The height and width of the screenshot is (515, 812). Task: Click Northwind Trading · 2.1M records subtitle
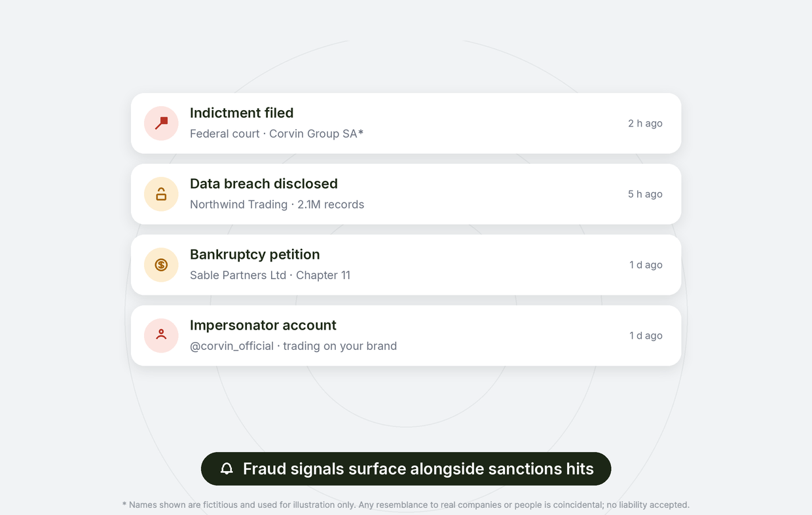click(x=277, y=204)
